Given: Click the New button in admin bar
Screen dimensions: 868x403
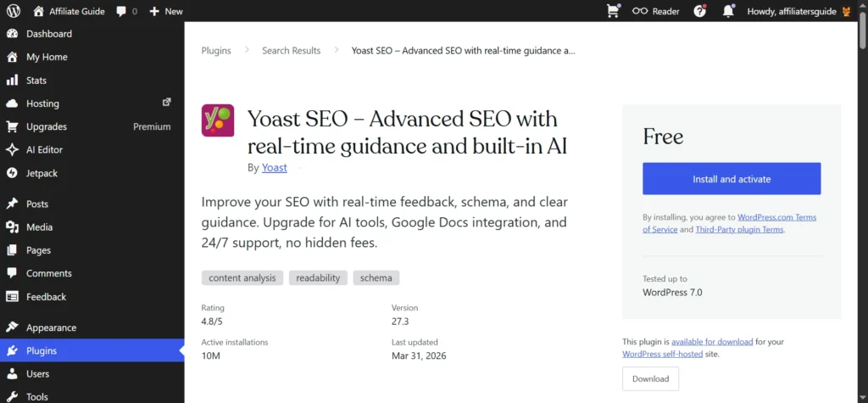Looking at the screenshot, I should [166, 11].
